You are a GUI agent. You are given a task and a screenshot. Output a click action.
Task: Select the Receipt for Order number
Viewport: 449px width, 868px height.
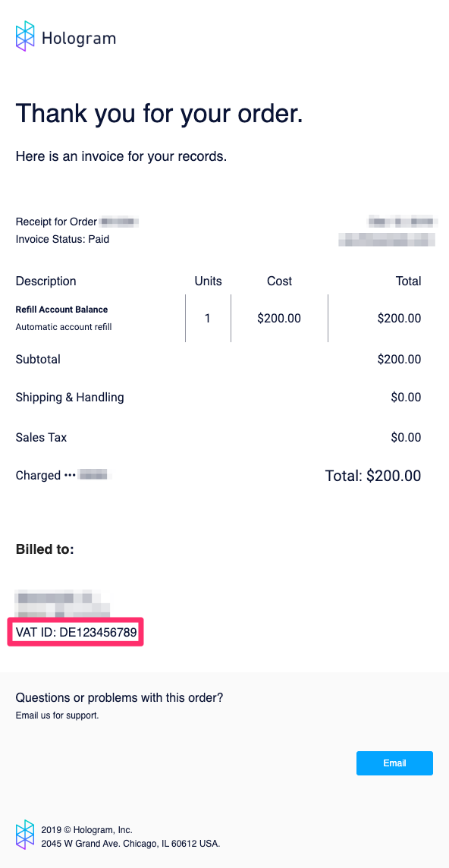click(x=120, y=222)
